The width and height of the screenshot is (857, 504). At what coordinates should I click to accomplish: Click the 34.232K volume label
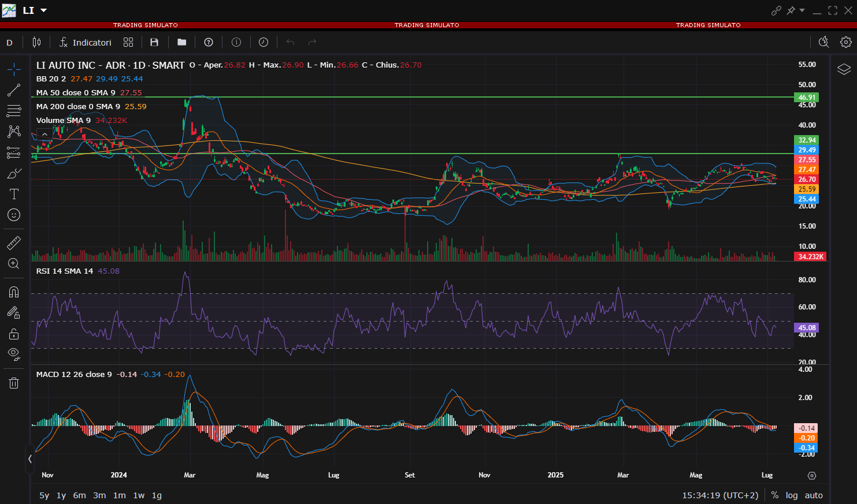pyautogui.click(x=811, y=256)
